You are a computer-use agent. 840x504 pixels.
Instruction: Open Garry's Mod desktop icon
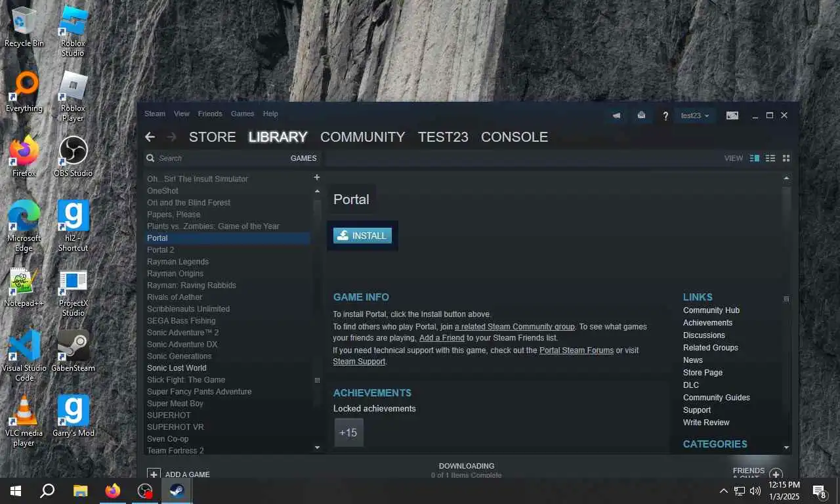point(73,417)
